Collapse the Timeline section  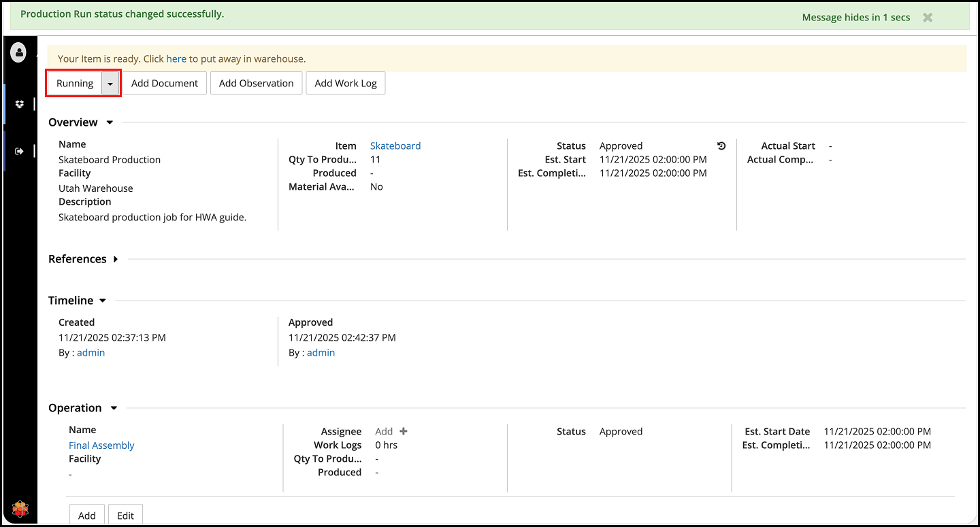pyautogui.click(x=103, y=301)
